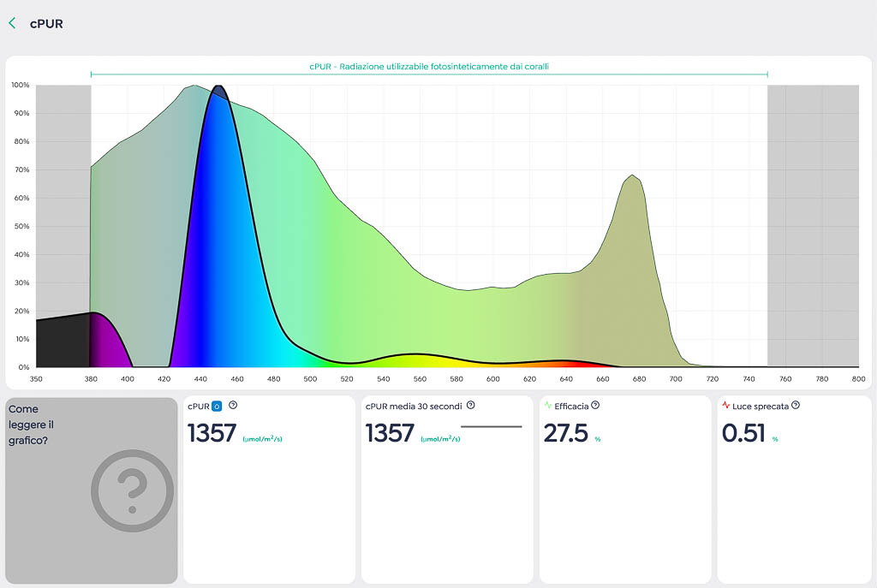Click the red pulse icon beside Luce sprecata
877x588 pixels.
pyautogui.click(x=726, y=406)
